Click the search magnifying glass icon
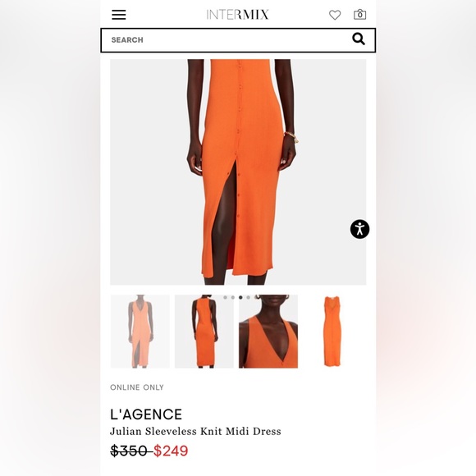The image size is (476, 476). coord(358,39)
